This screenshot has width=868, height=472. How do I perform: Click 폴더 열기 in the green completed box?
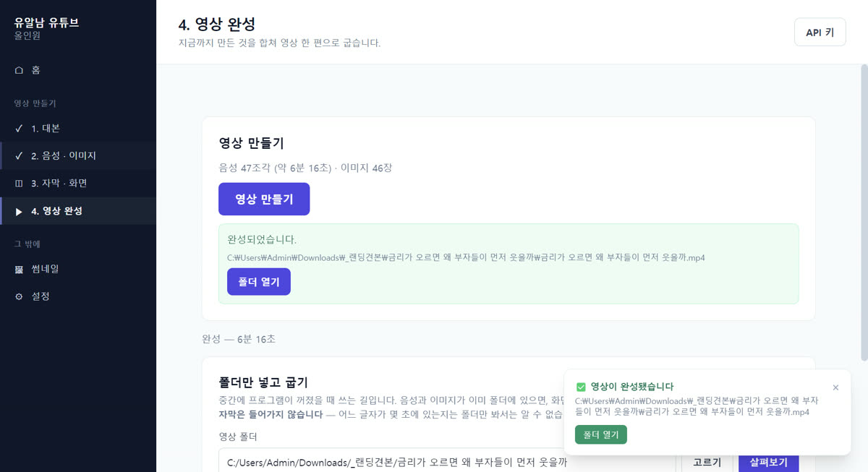click(x=259, y=282)
